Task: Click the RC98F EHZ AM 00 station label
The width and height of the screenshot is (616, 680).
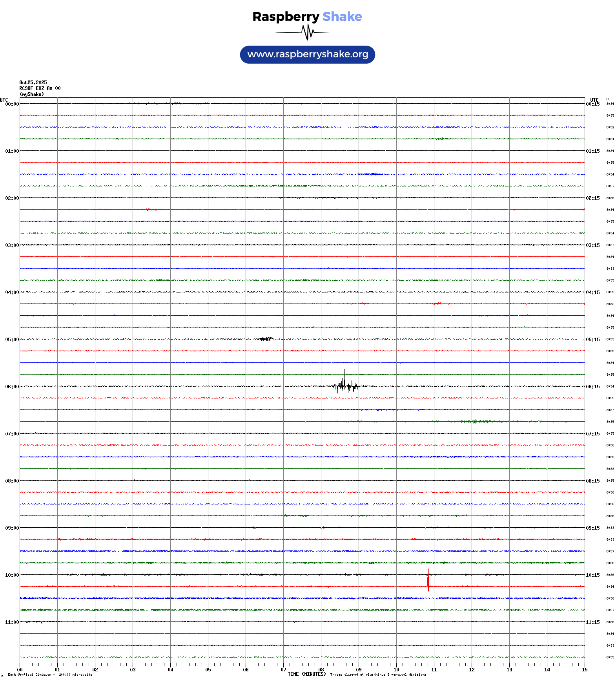Action: [40, 88]
